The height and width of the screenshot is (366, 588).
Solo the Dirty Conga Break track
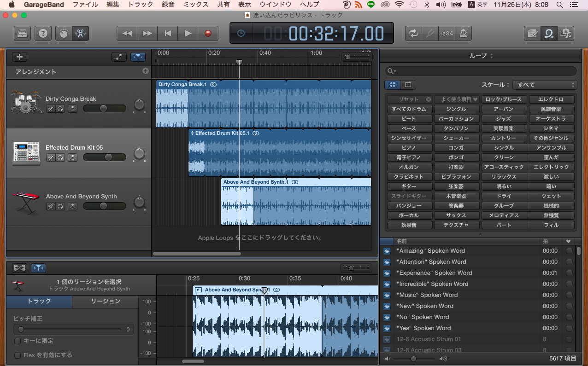[x=60, y=109]
